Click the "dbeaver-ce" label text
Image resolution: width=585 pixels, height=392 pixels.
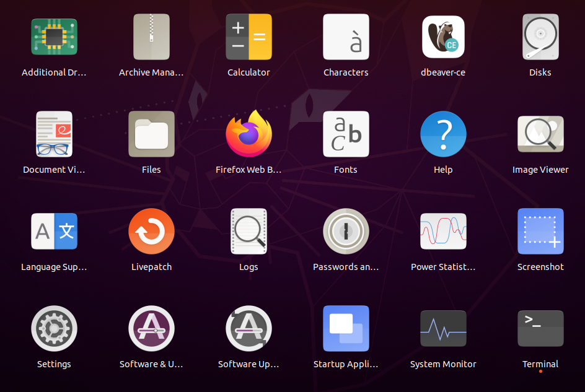coord(443,72)
